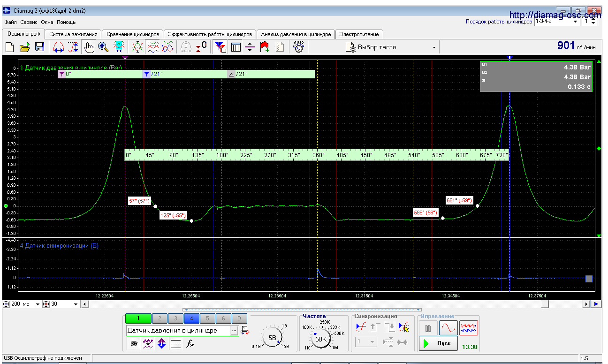Click the 5В voltage range knob
Viewport: 608px width, 364px height.
(x=272, y=337)
